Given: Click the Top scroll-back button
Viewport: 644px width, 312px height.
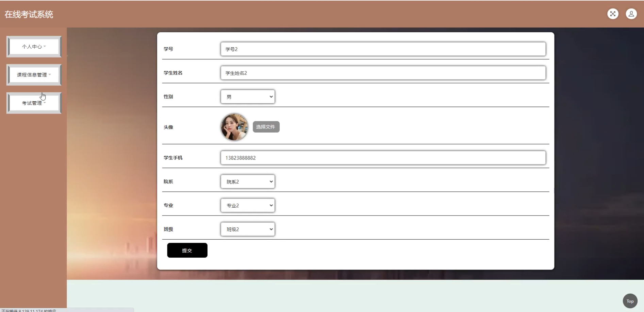Looking at the screenshot, I should click(630, 301).
